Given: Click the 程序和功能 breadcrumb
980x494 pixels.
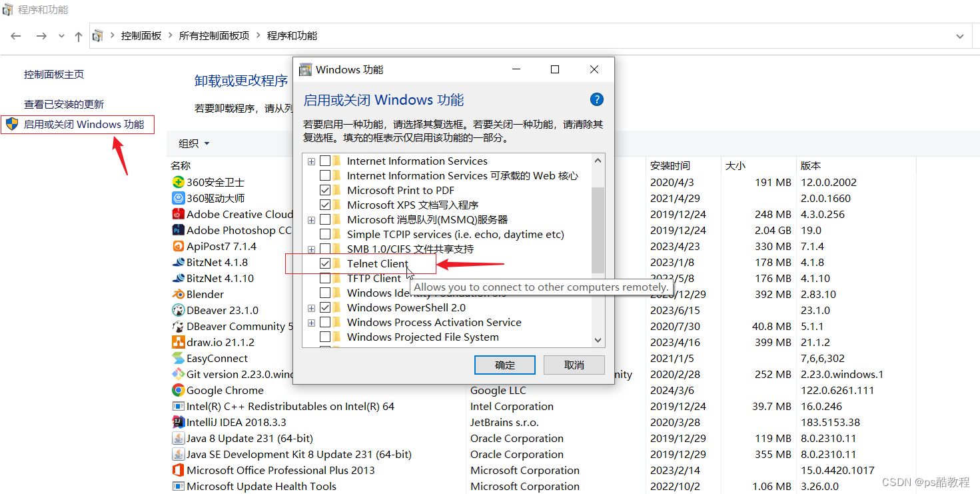Looking at the screenshot, I should tap(292, 36).
